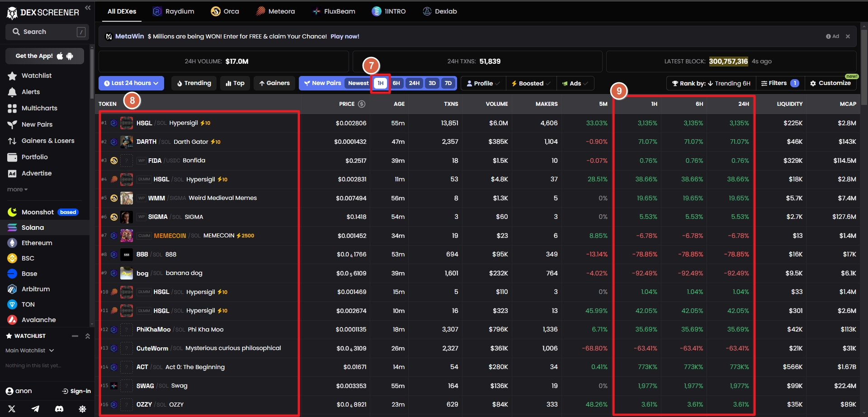Select the 7D new pairs timeframe

(448, 83)
